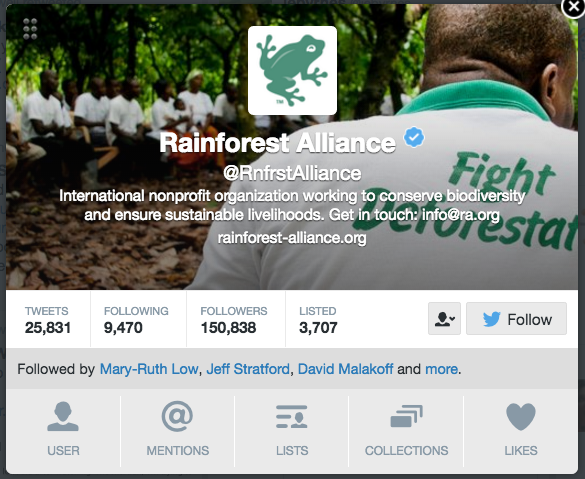
Task: View the Listed count 3,707
Action: [318, 328]
